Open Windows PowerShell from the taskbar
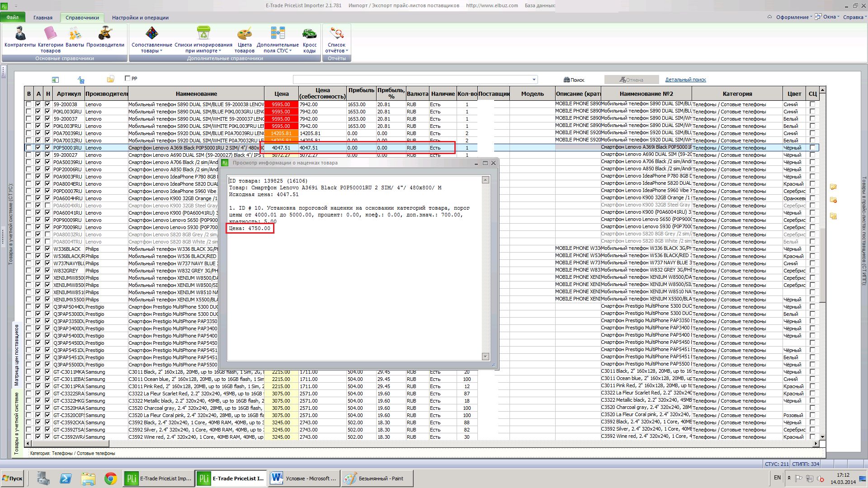 pyautogui.click(x=65, y=479)
